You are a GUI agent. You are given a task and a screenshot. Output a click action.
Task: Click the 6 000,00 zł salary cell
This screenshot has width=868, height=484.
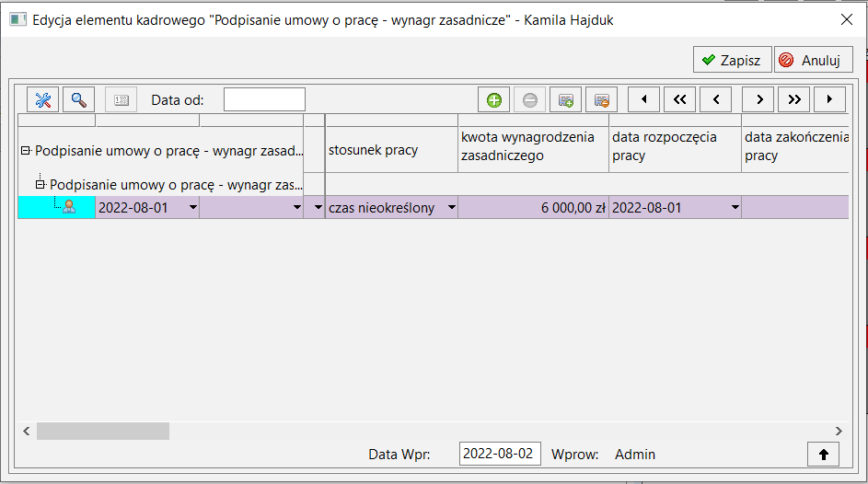point(533,207)
